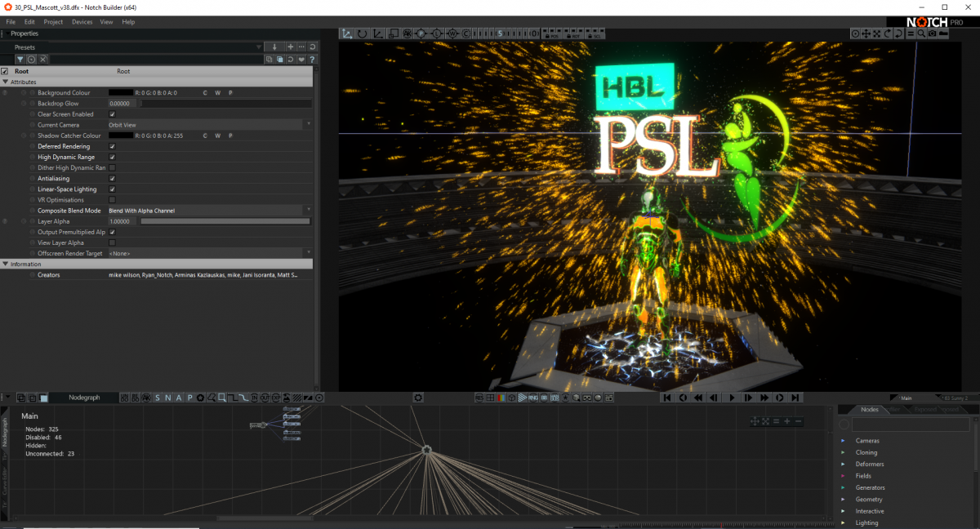980x529 pixels.
Task: Toggle the P button in nodegraph toolbar
Action: [x=189, y=398]
